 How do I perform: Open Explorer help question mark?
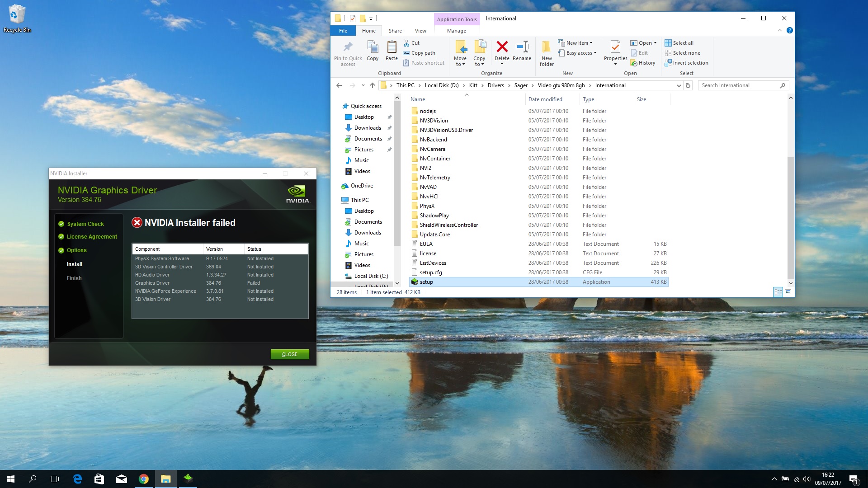coord(789,30)
